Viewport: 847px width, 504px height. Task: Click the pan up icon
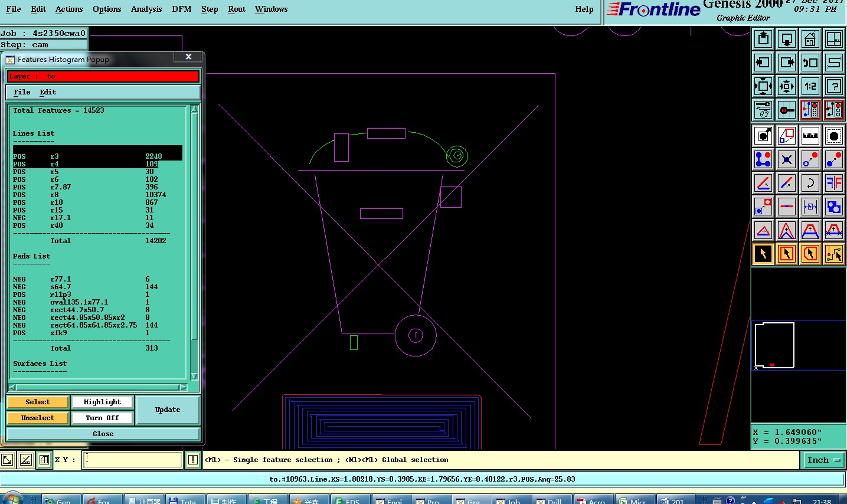tap(763, 39)
